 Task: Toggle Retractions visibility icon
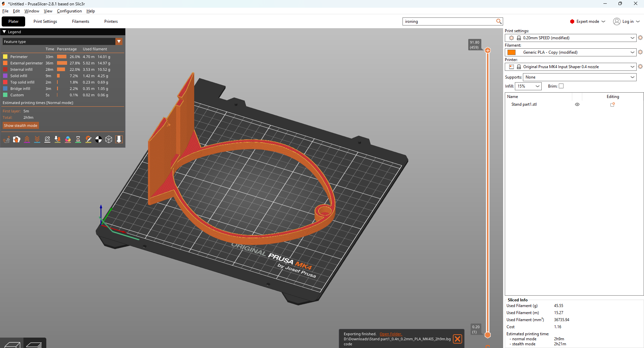(27, 139)
